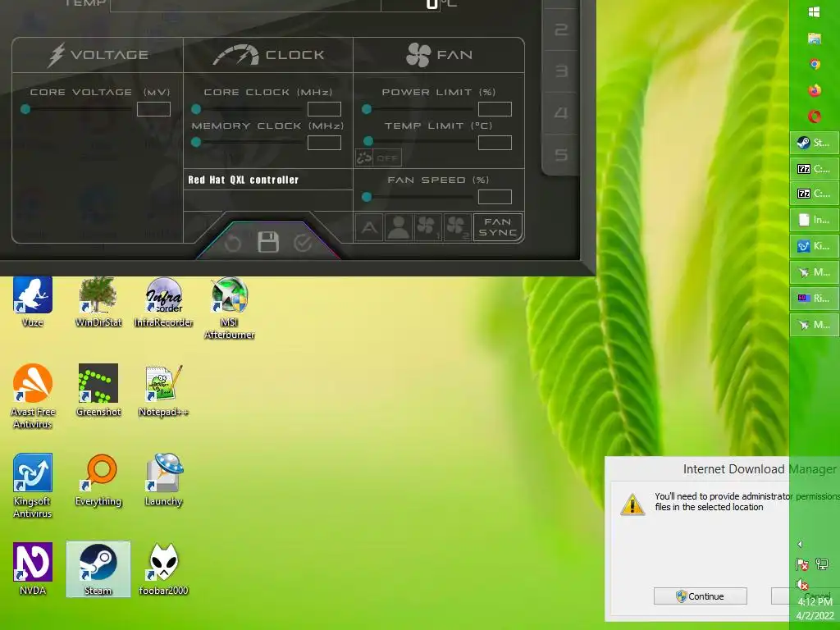Select profile slot 2 in Afterburner
The width and height of the screenshot is (840, 630).
click(561, 30)
